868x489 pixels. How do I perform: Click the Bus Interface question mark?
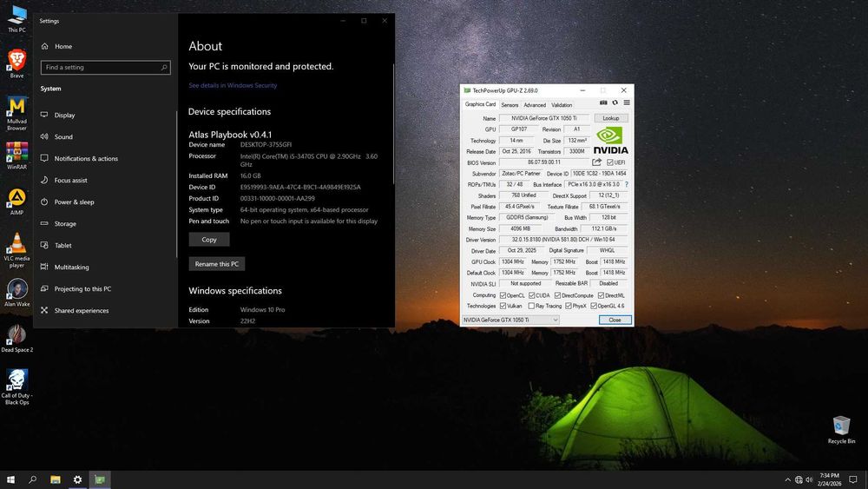[x=627, y=184]
